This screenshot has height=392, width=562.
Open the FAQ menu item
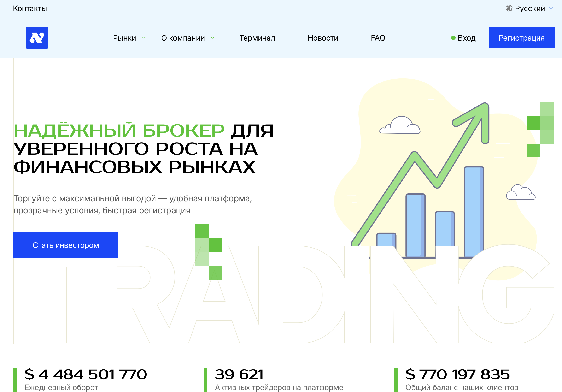[378, 38]
